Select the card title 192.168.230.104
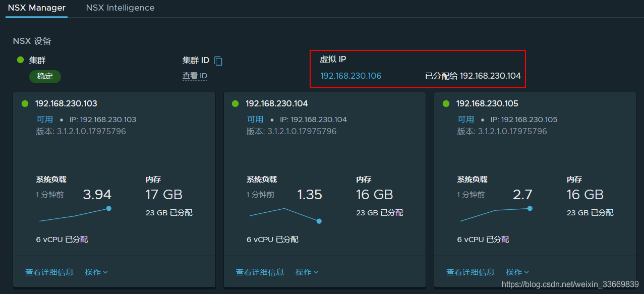 277,103
